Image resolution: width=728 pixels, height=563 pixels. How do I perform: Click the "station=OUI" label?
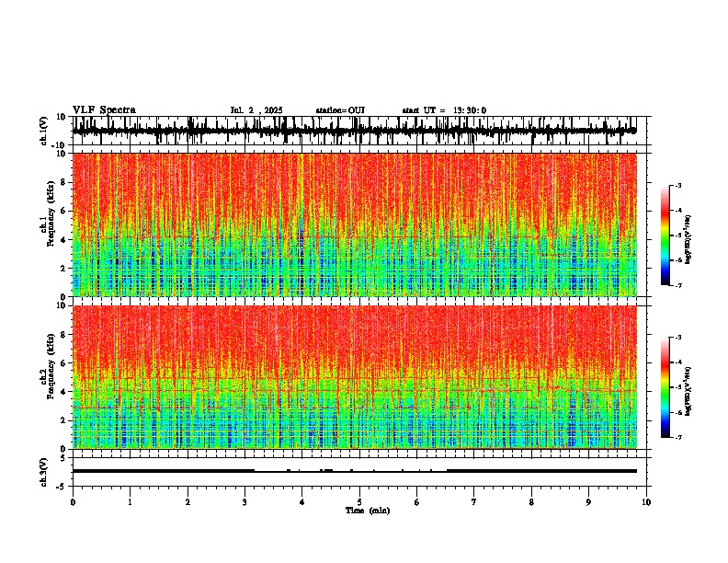click(x=340, y=110)
